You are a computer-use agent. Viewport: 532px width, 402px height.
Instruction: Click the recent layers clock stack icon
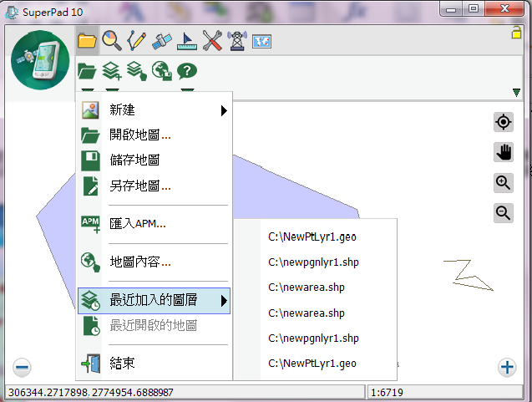[90, 301]
